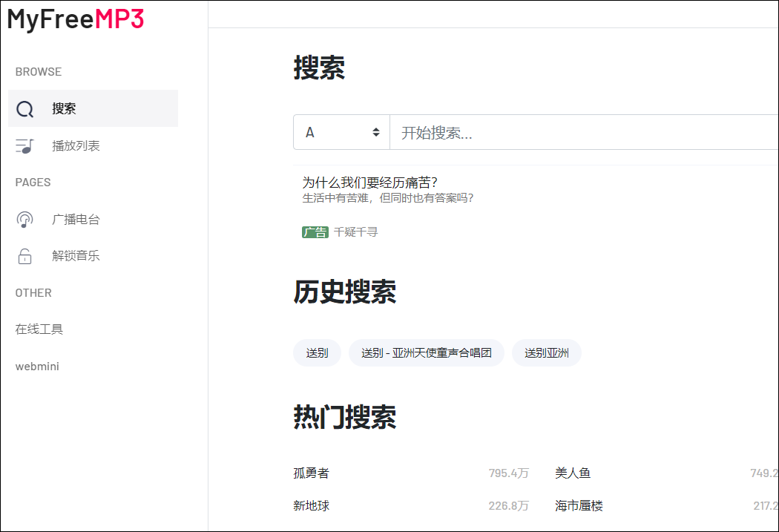The image size is (779, 532).
Task: Open the search type dropdown showing A
Action: coord(341,133)
